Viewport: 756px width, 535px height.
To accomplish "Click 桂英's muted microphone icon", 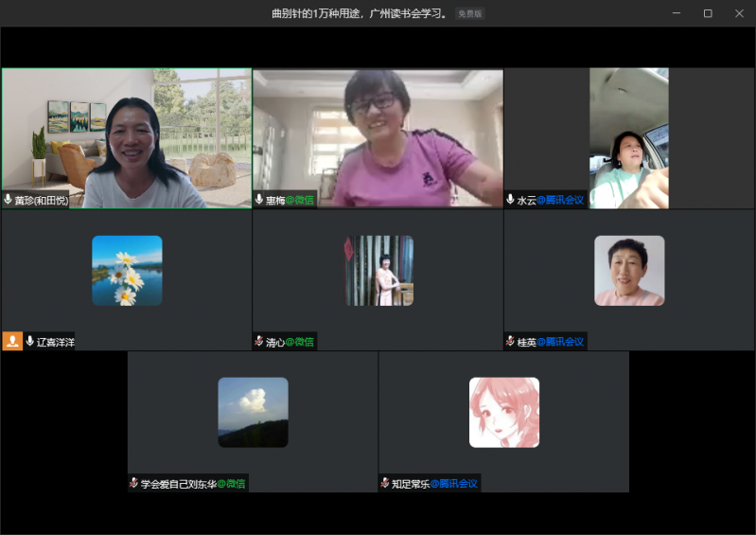I will pyautogui.click(x=511, y=341).
